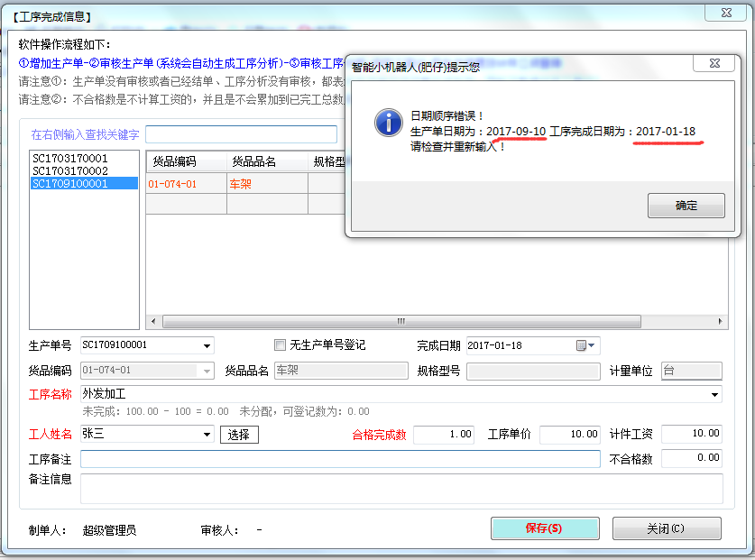Toggle the 无生产单号登记 checkbox
This screenshot has height=560, width=755.
tap(280, 345)
